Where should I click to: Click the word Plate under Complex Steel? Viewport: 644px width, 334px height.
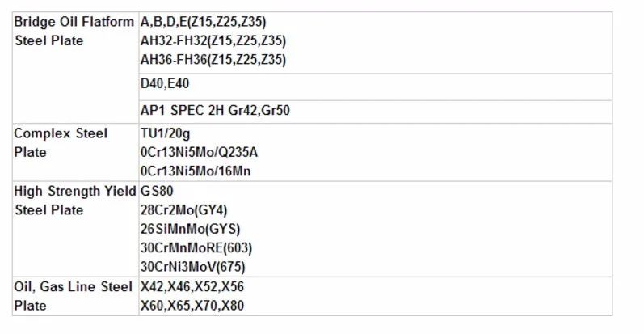click(x=31, y=152)
